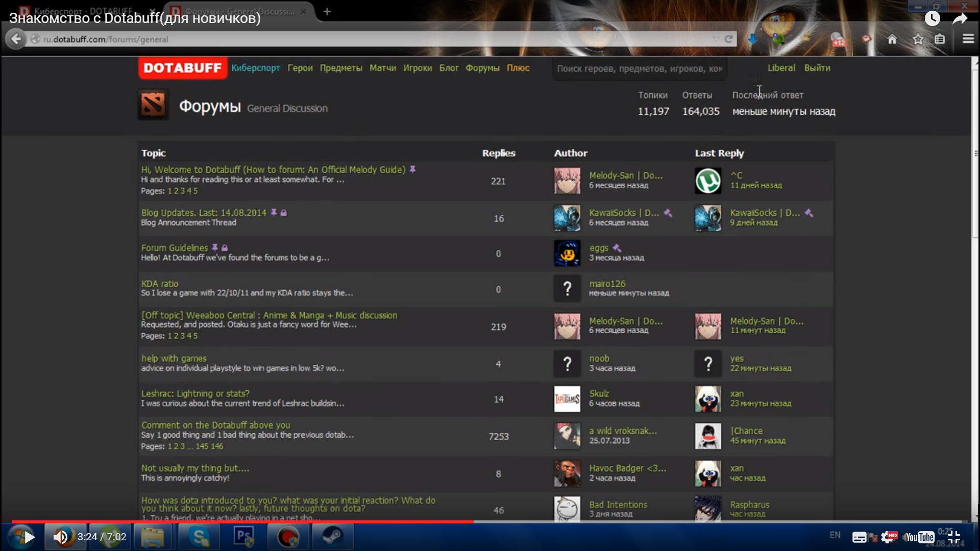Click the browser back arrow button
The width and height of the screenshot is (980, 551).
[x=16, y=39]
